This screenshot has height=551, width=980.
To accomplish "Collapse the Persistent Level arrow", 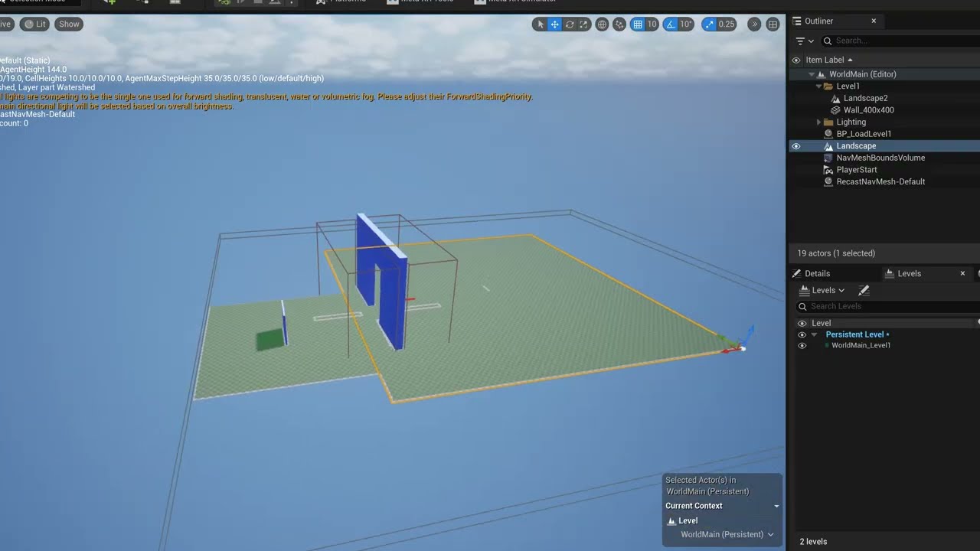I will pyautogui.click(x=815, y=334).
